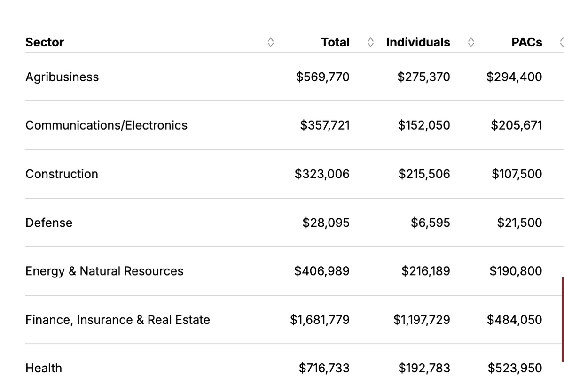Select the Individuals column header label

(418, 42)
